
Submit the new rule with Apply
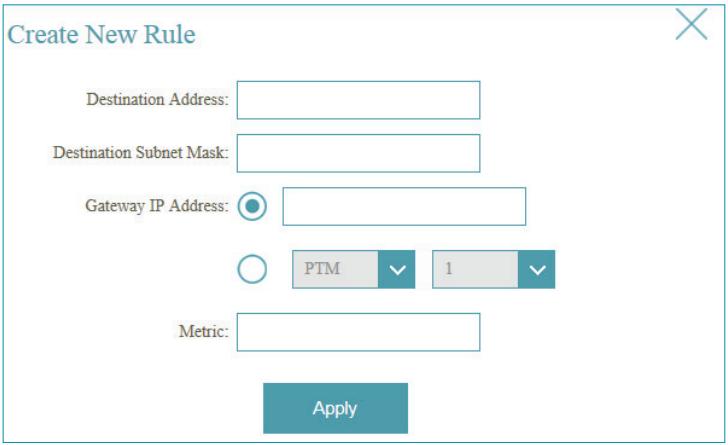click(335, 408)
